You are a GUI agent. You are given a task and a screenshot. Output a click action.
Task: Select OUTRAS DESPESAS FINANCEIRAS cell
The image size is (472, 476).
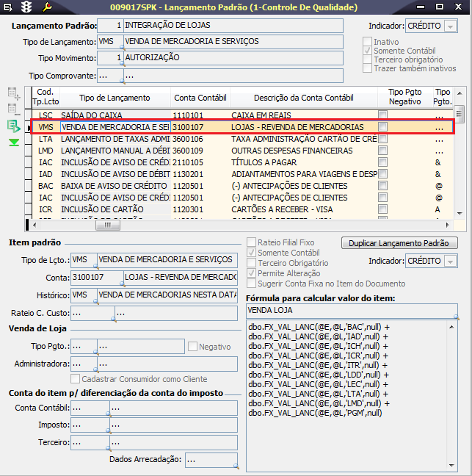(304, 151)
